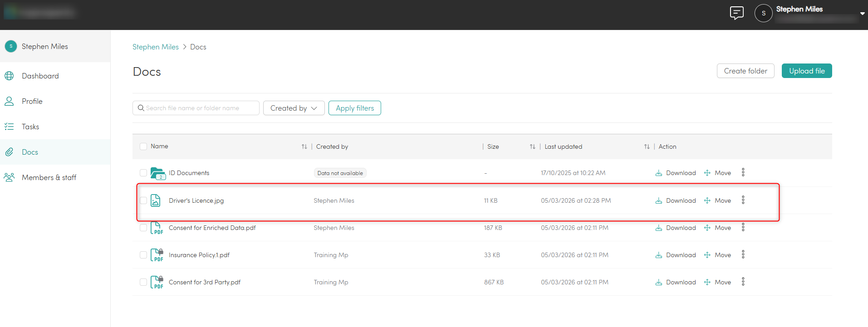This screenshot has width=868, height=327.
Task: Check the ID Documents folder checkbox
Action: [143, 173]
